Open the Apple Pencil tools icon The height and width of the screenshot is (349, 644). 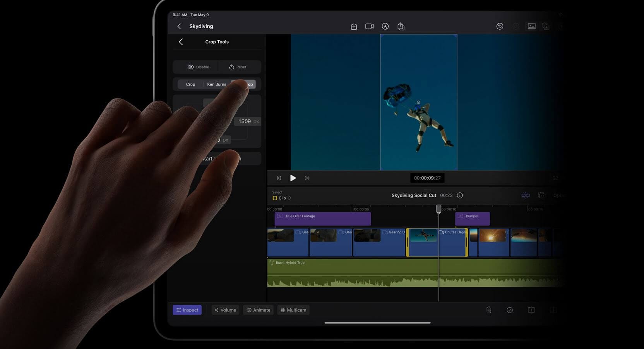(x=385, y=26)
